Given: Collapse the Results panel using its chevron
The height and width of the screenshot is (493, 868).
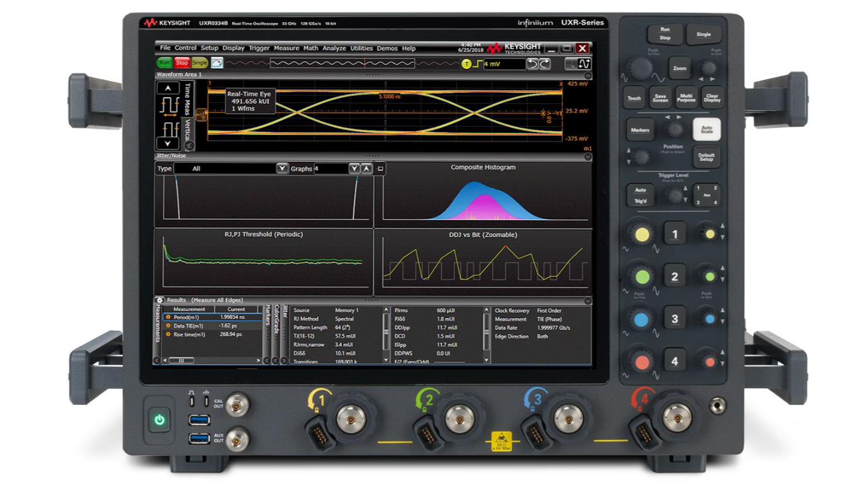Looking at the screenshot, I should (x=587, y=299).
